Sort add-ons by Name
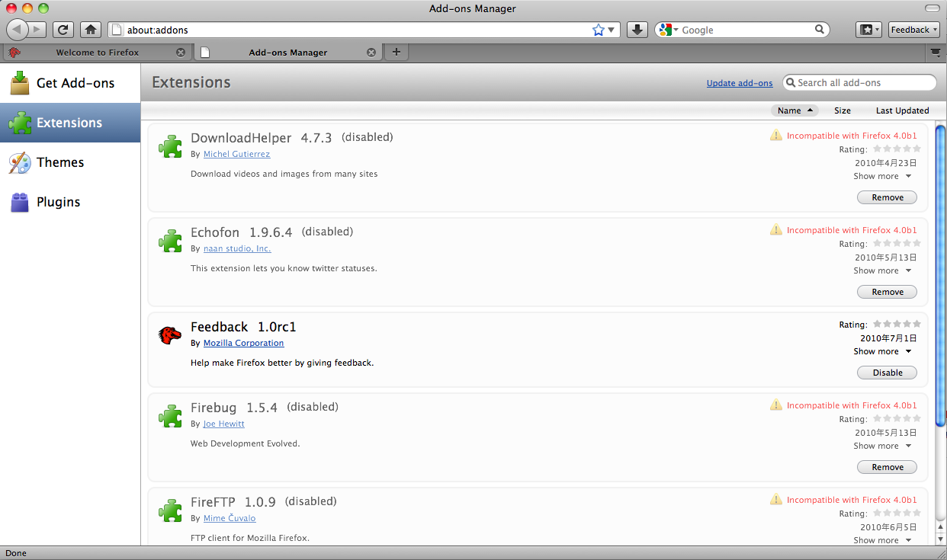The image size is (947, 560). click(x=795, y=110)
